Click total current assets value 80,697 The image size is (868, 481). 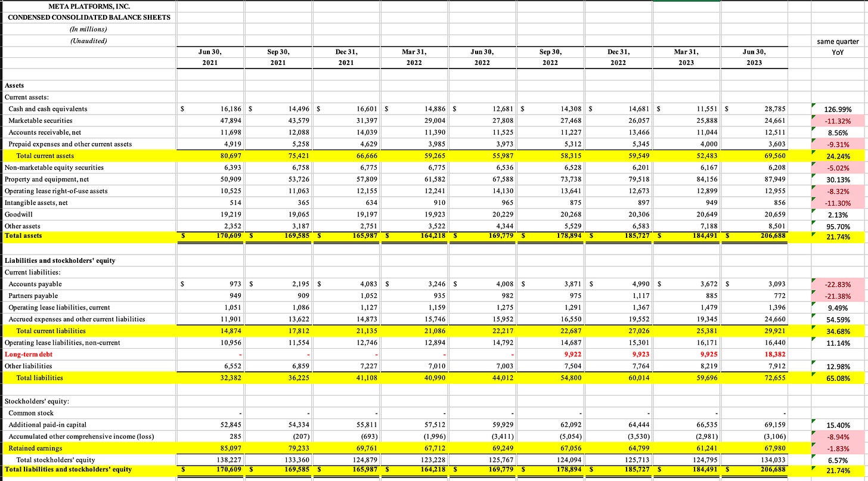232,156
